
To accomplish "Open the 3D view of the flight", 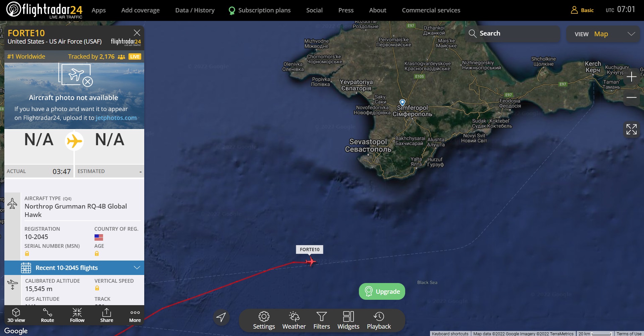I will tap(16, 315).
